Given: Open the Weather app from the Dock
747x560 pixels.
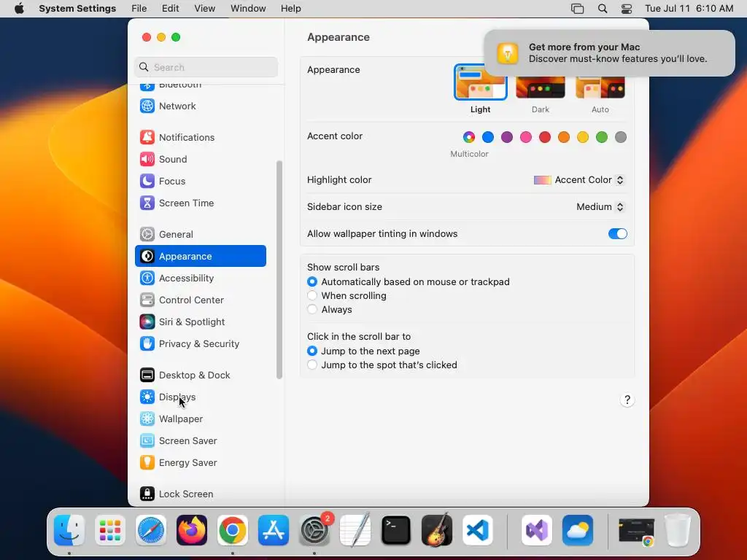Looking at the screenshot, I should pyautogui.click(x=578, y=530).
